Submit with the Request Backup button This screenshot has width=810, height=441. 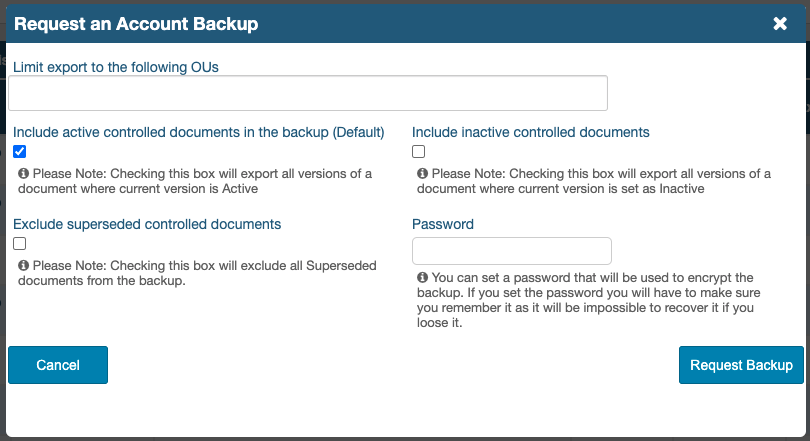(x=741, y=365)
